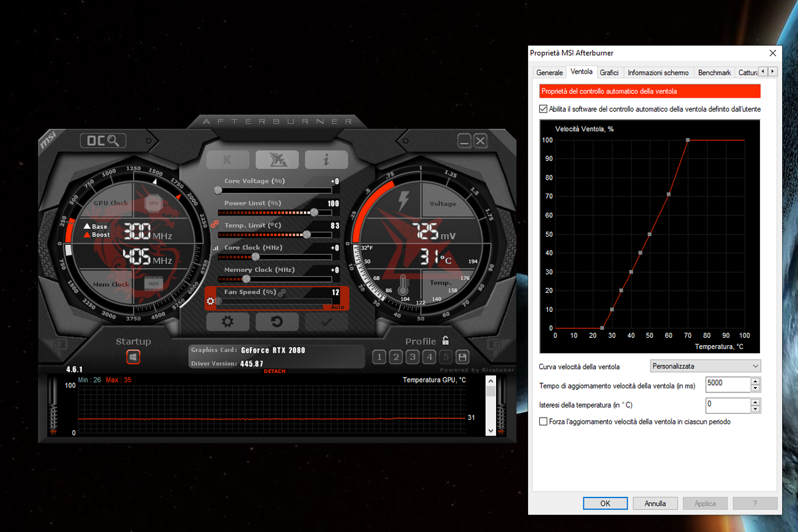The height and width of the screenshot is (532, 798).
Task: Open the OC Scanner tool
Action: pos(103,140)
